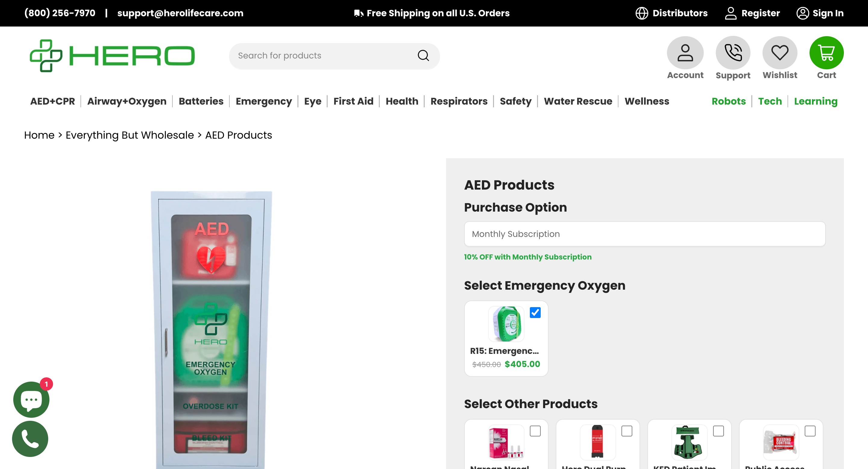Click the search magnifier icon
Image resolution: width=868 pixels, height=469 pixels.
pos(423,55)
